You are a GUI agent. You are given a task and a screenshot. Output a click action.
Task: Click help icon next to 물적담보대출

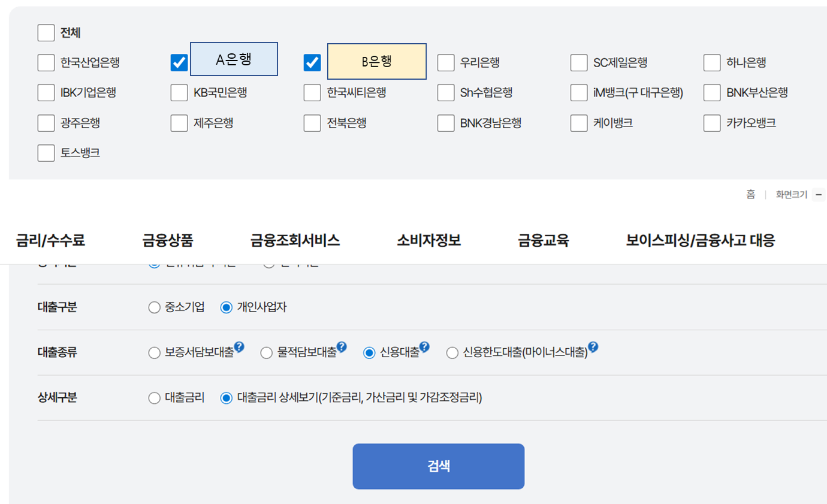(x=342, y=346)
